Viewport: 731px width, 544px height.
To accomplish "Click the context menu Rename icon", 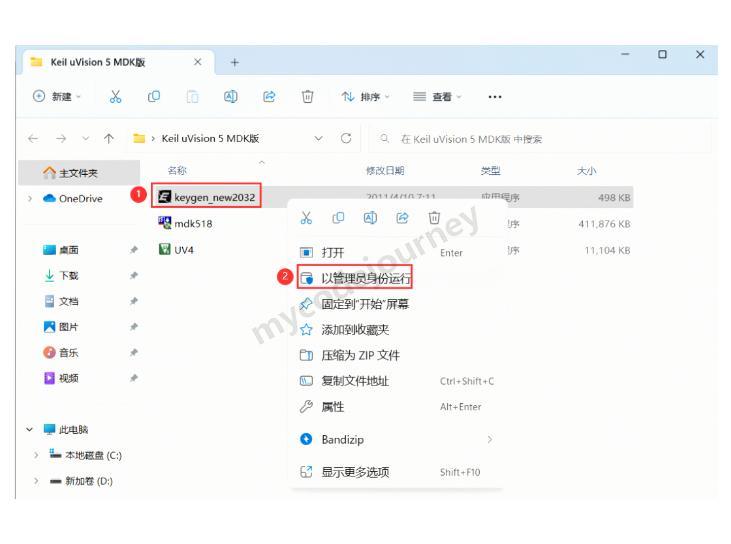I will pyautogui.click(x=370, y=218).
